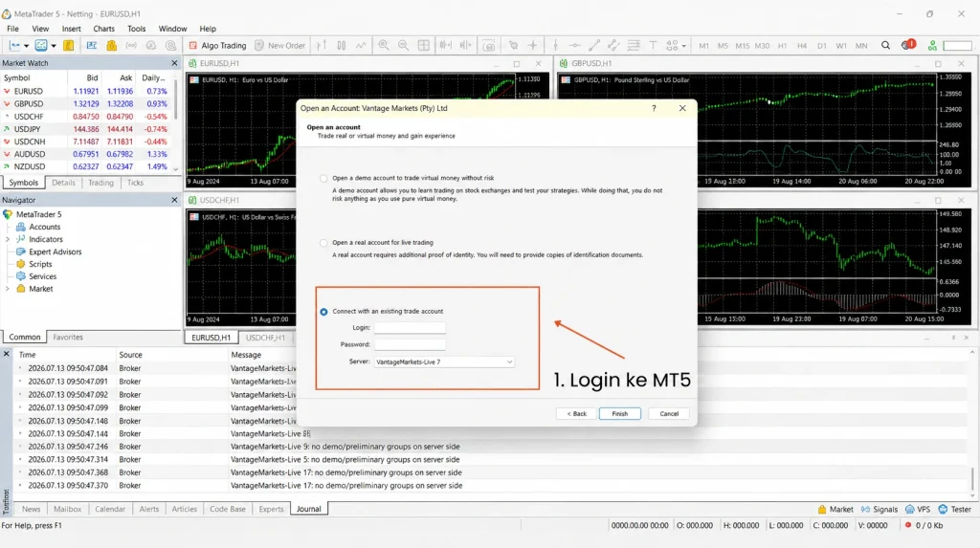Image resolution: width=980 pixels, height=548 pixels.
Task: Set timeframe to MN
Action: point(861,46)
